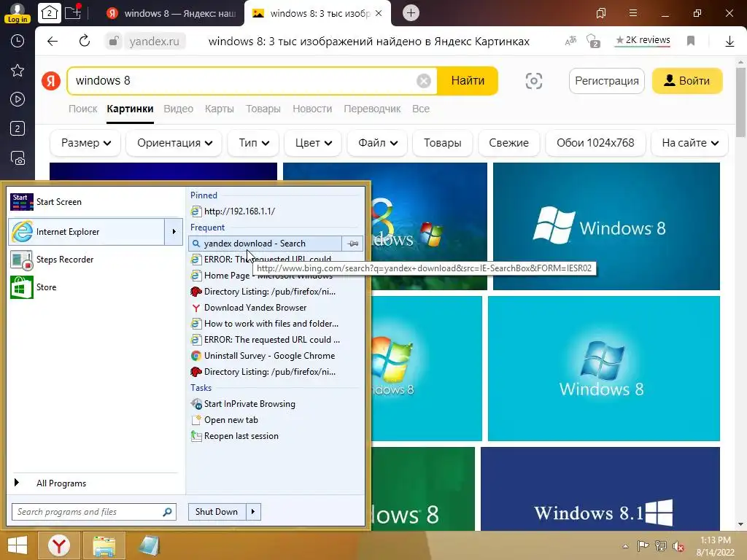Show hidden tray icons
The image size is (747, 560).
625,546
